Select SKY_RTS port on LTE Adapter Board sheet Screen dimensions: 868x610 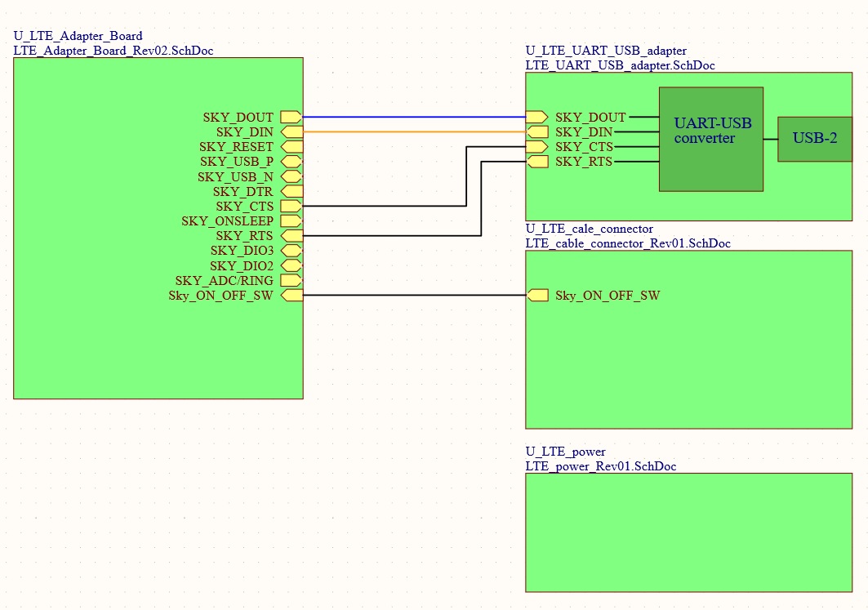292,235
